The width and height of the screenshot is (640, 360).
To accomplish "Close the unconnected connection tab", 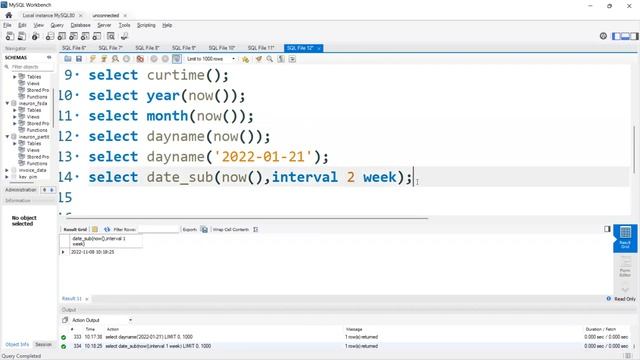I will [125, 16].
